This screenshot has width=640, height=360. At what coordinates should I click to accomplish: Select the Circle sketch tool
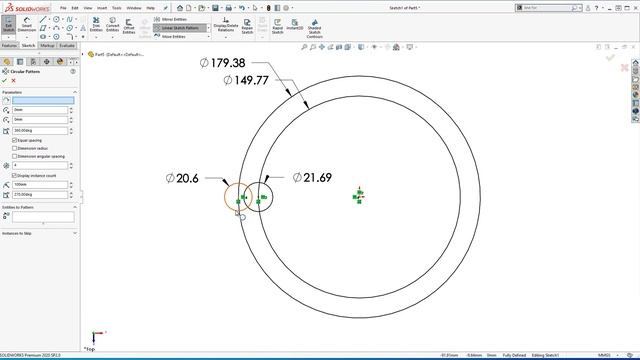56,19
